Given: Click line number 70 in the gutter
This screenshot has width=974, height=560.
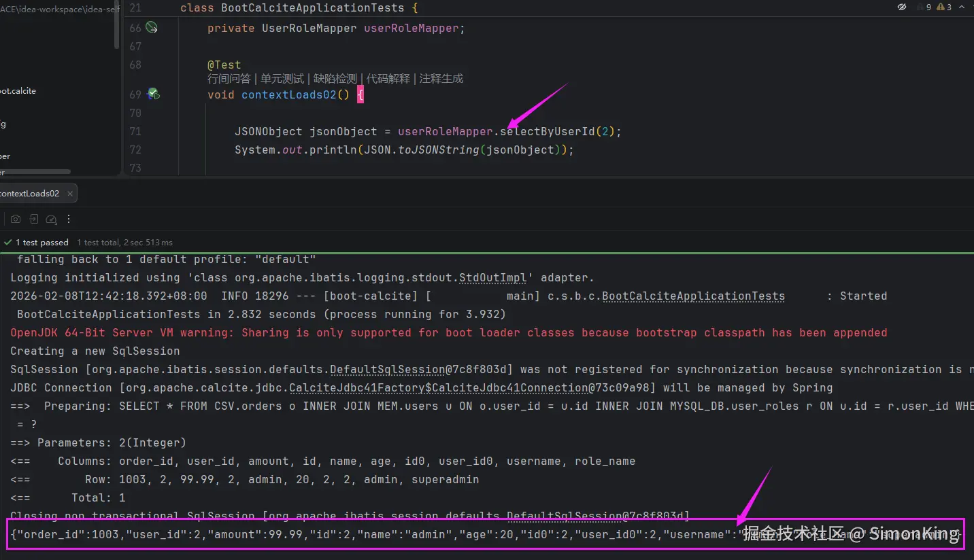Looking at the screenshot, I should click(135, 113).
